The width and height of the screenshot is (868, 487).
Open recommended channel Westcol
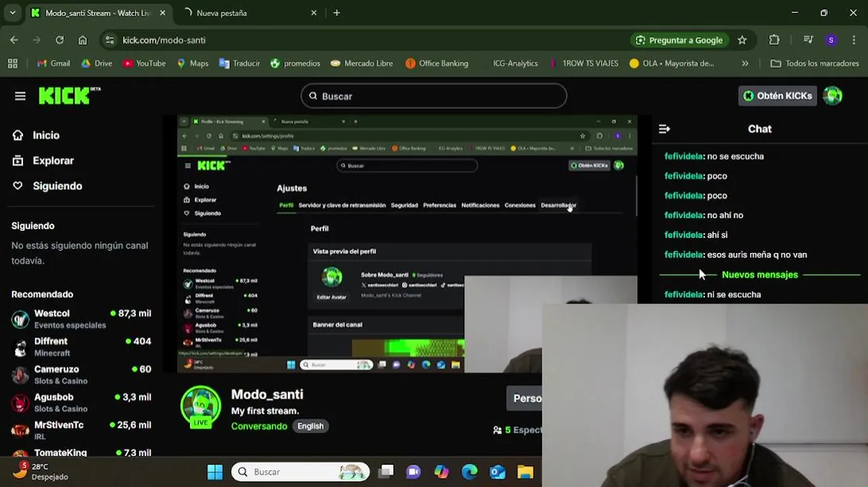[81, 319]
